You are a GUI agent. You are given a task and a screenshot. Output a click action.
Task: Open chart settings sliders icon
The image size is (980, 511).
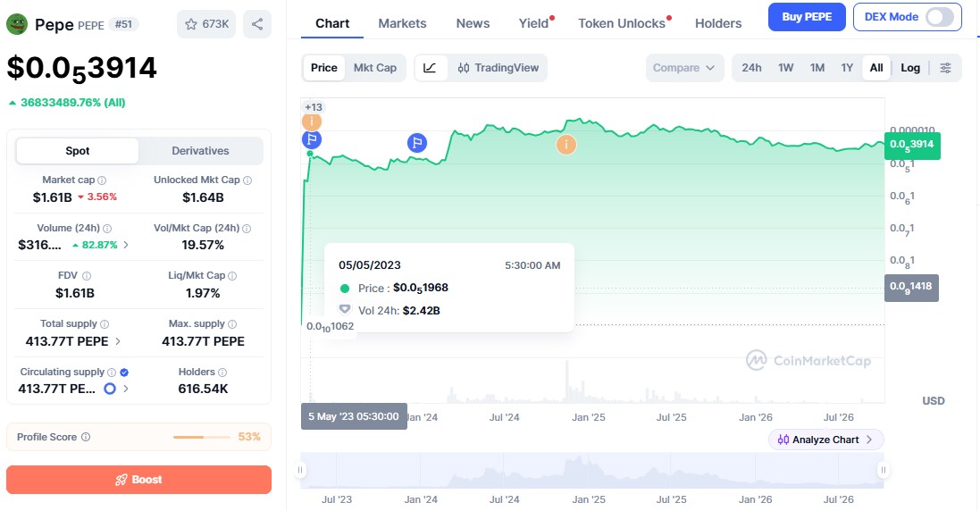[x=946, y=68]
